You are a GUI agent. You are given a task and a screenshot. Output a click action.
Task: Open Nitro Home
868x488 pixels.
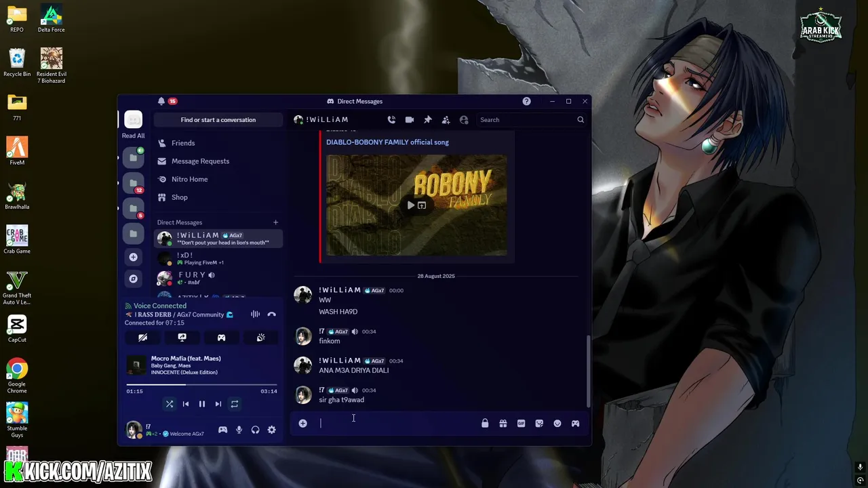tap(218, 179)
